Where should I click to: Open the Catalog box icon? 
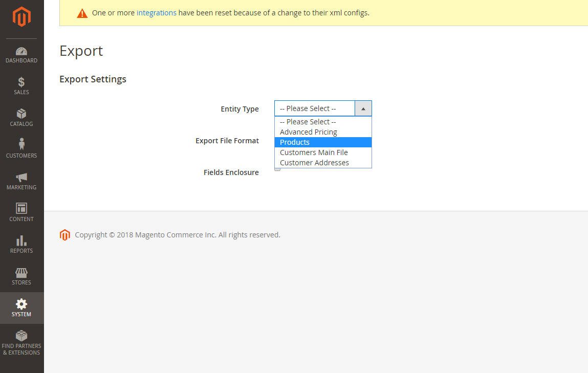[21, 114]
